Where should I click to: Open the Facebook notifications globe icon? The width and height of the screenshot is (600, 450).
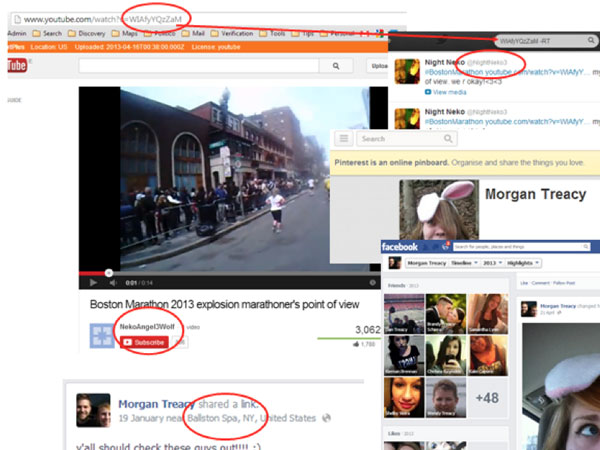click(446, 246)
